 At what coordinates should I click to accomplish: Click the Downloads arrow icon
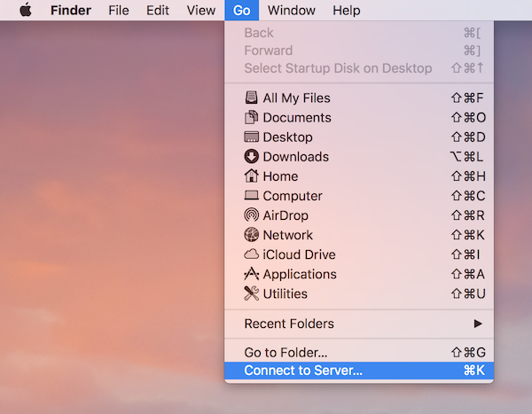coord(251,157)
